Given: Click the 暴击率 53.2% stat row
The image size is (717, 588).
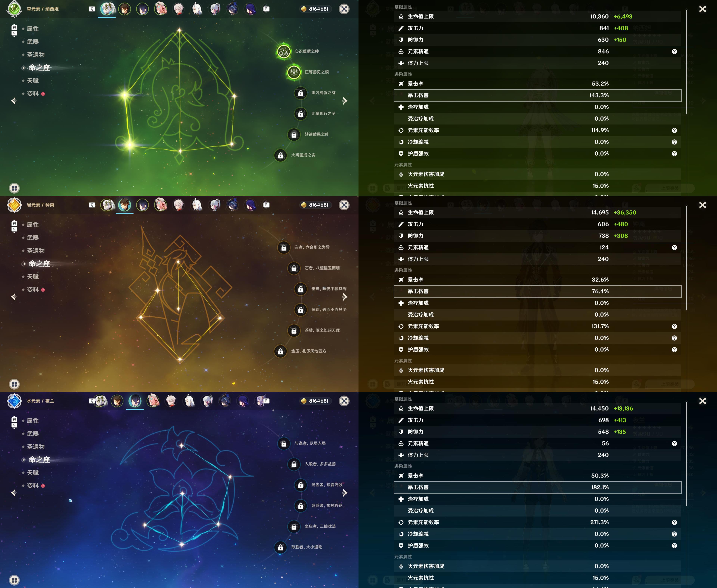Looking at the screenshot, I should pyautogui.click(x=537, y=84).
